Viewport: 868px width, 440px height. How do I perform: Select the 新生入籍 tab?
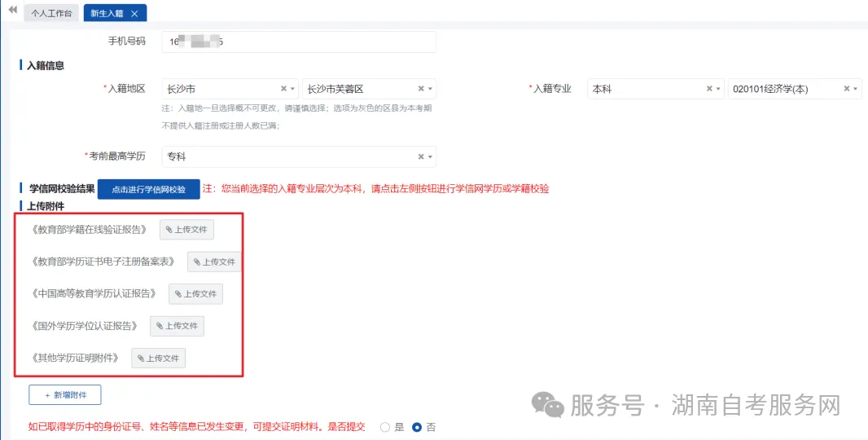click(x=106, y=14)
